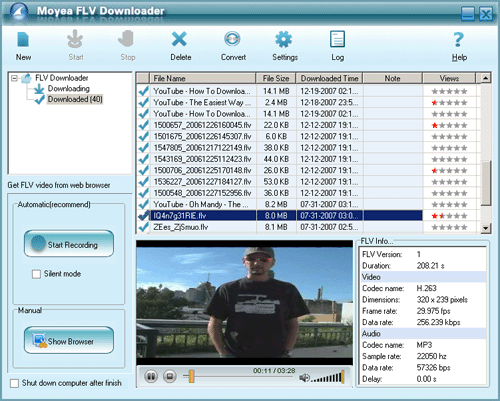Viewport: 500px width, 401px height.
Task: Close the Moyea FLV Downloader window
Action: point(486,14)
